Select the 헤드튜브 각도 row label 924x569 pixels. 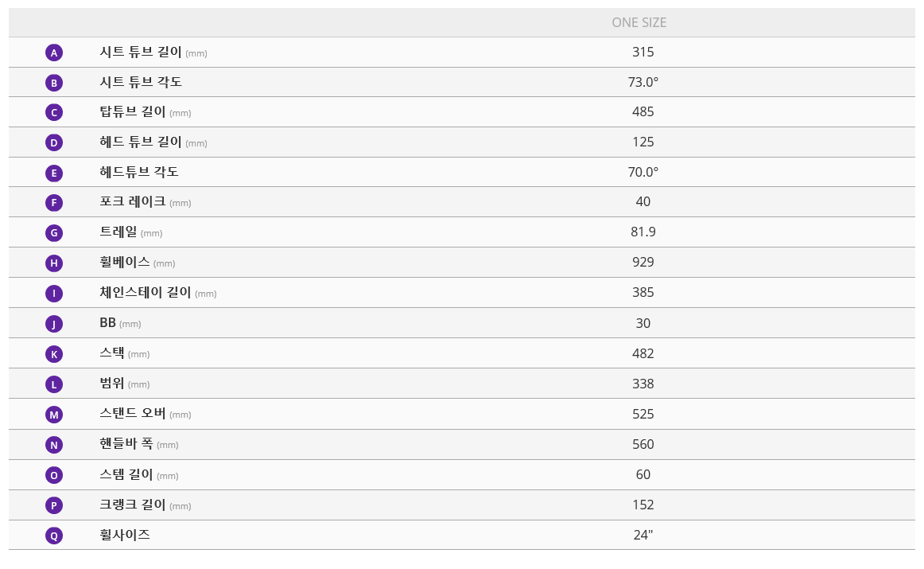[139, 172]
